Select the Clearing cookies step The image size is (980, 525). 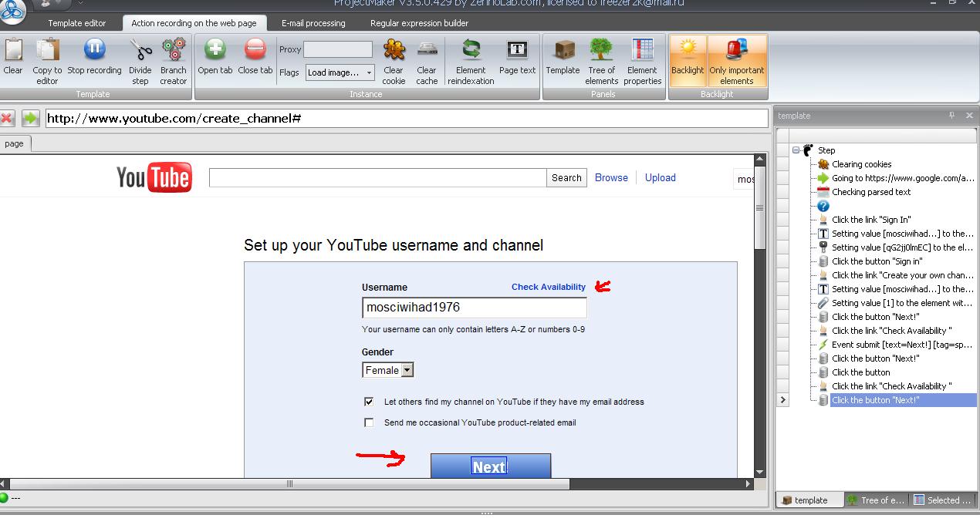[x=861, y=164]
